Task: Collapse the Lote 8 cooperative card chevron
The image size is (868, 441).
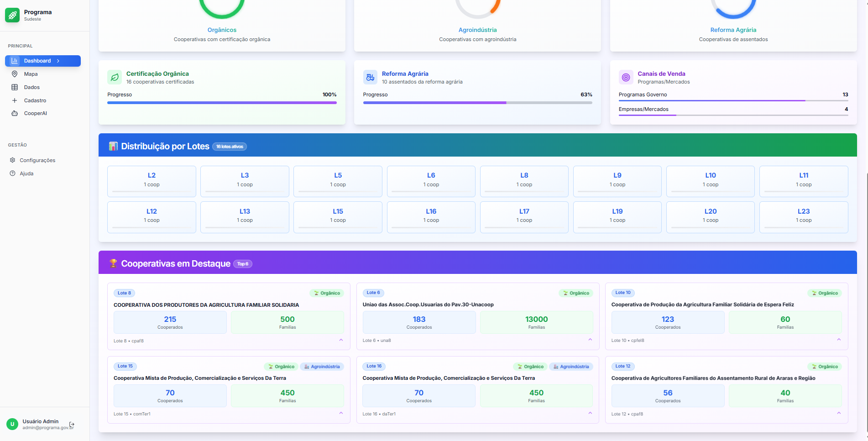Action: point(341,340)
